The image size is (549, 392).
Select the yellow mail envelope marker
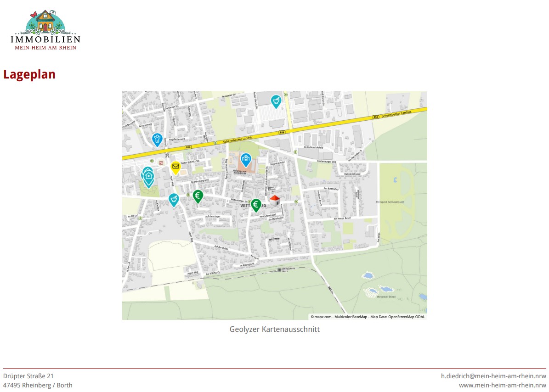pos(175,167)
